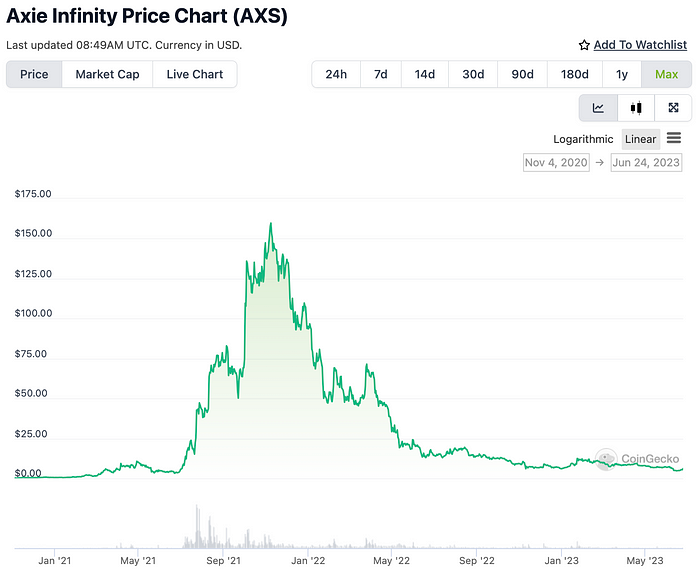Screen dimensions: 700x576
Task: Choose the 90d time range
Action: [x=522, y=75]
